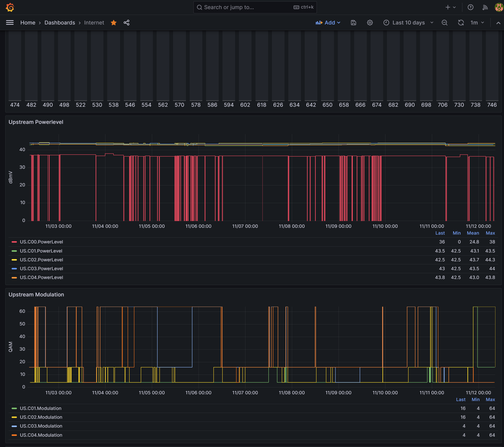Select the 474 frequency bar
The height and width of the screenshot is (447, 504).
15,66
